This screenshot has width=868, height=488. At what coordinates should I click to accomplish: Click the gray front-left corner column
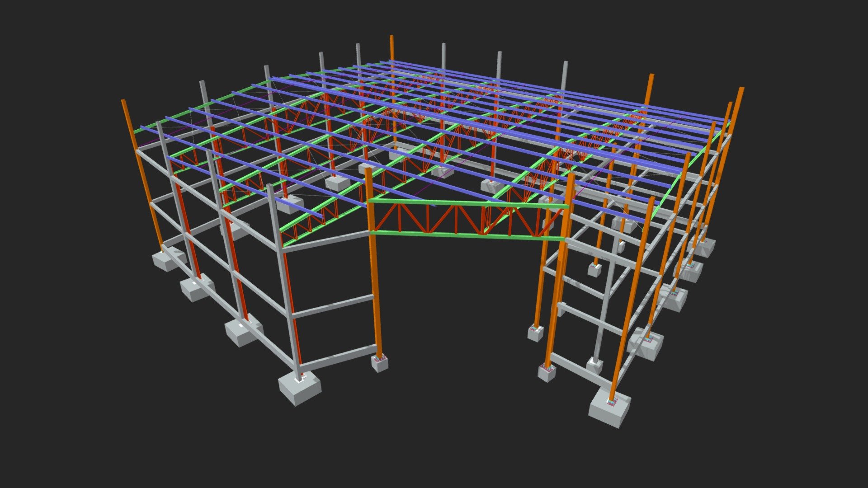point(284,282)
